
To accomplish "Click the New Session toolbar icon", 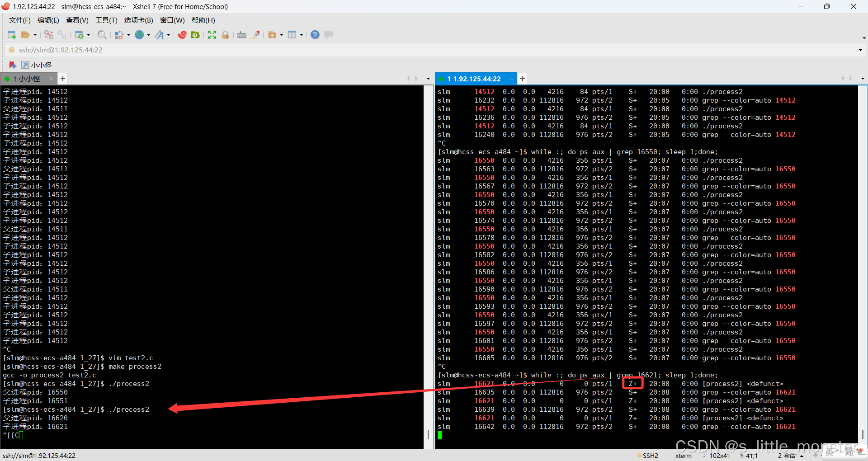I will pos(12,35).
